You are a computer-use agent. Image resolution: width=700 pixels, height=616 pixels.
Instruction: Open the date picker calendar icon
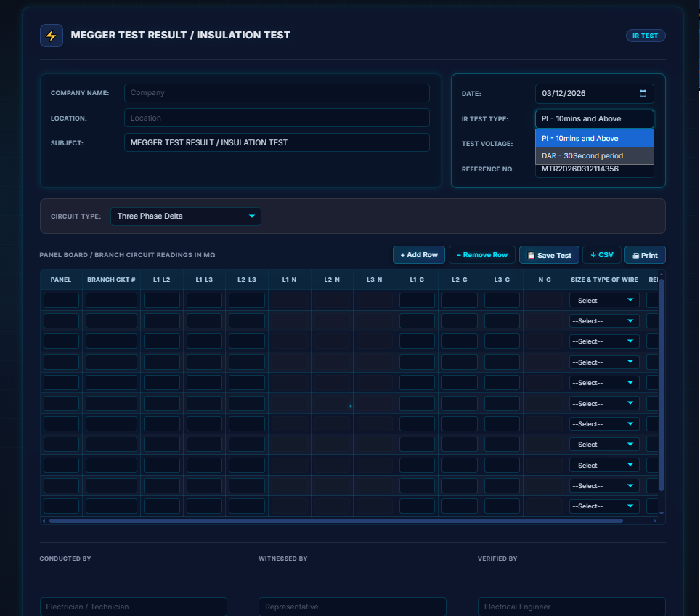tap(643, 94)
